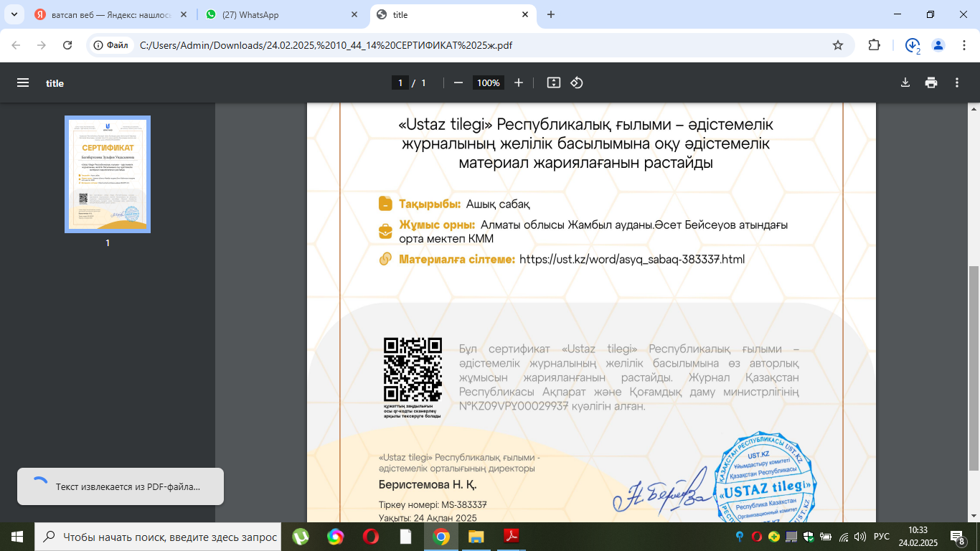Click the 'Файл' site info chip
Screen dimensions: 980x551
[x=111, y=45]
